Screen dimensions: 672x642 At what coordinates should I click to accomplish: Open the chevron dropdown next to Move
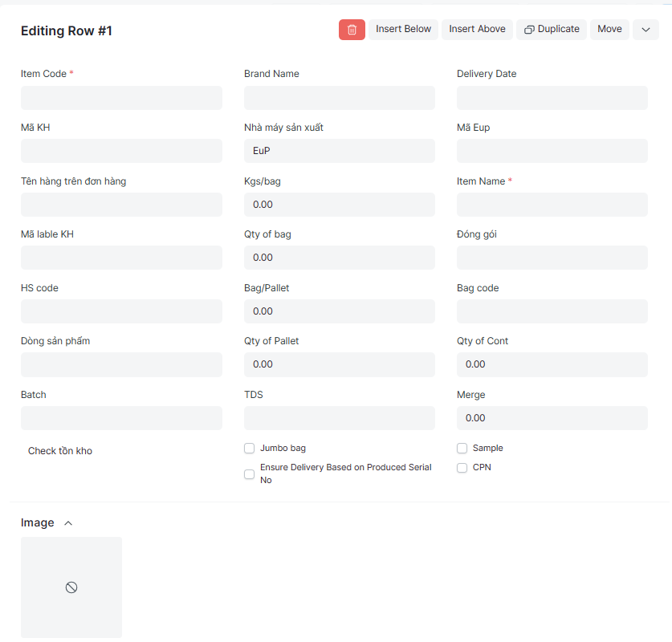tap(646, 30)
